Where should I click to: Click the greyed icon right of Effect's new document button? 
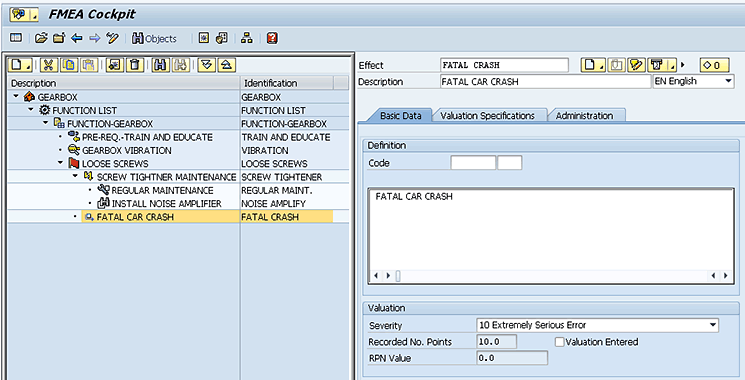pos(616,65)
